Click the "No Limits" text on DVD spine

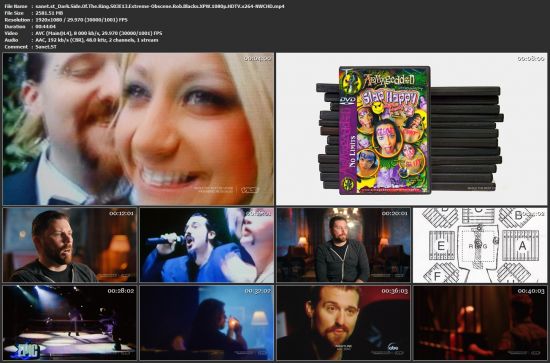click(x=352, y=152)
